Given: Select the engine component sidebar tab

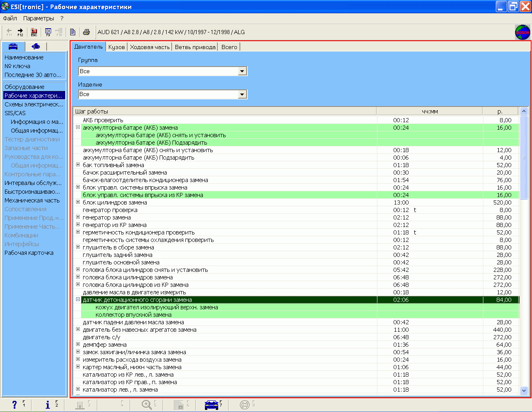Looking at the screenshot, I should click(x=36, y=46).
